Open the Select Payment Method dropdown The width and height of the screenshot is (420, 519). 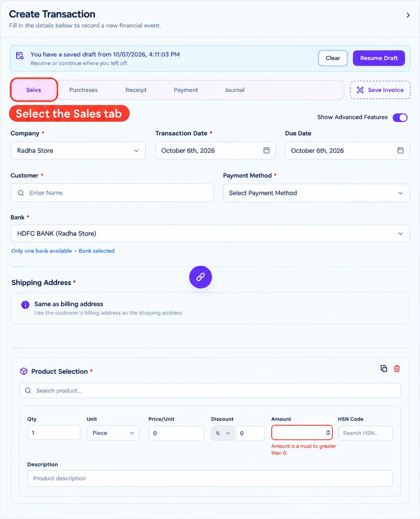[316, 193]
